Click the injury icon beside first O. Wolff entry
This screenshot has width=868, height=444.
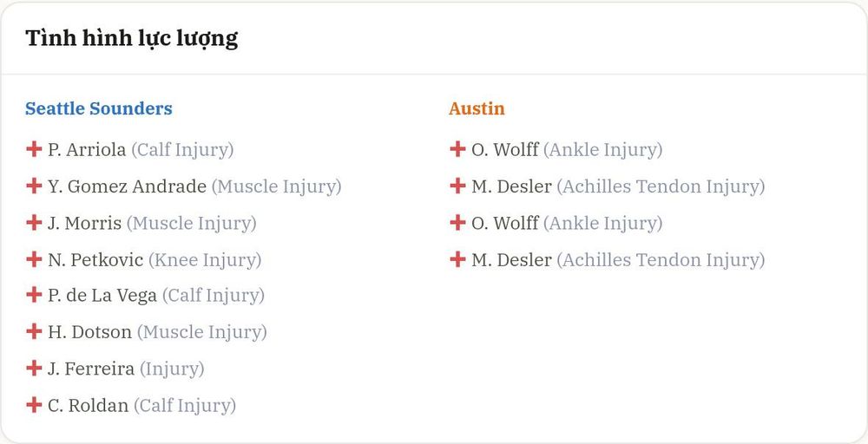457,149
